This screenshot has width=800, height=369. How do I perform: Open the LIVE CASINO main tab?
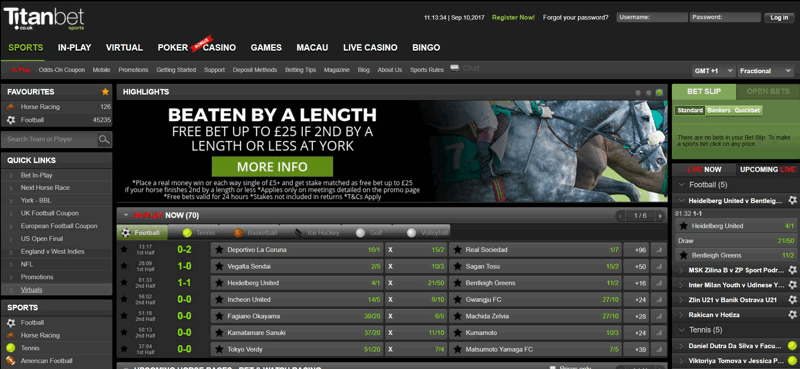click(370, 47)
